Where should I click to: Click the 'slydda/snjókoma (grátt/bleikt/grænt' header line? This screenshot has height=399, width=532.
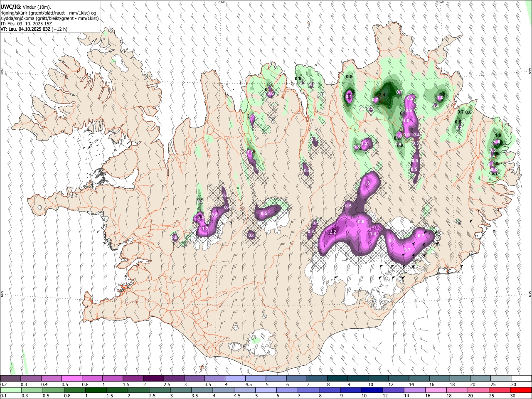point(49,18)
